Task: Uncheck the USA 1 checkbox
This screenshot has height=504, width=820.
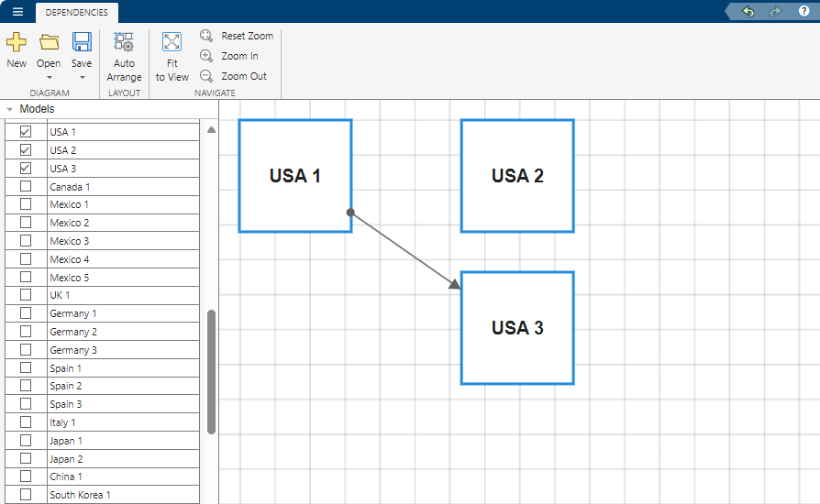Action: (26, 132)
